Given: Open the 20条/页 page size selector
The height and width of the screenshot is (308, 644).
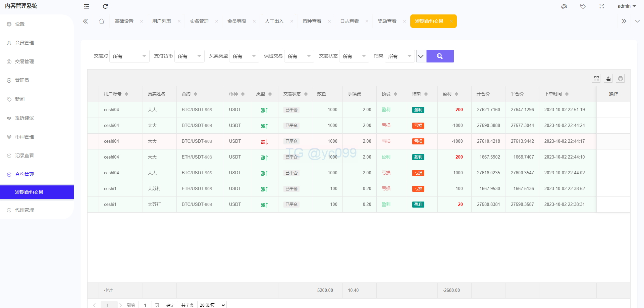Looking at the screenshot, I should 211,305.
